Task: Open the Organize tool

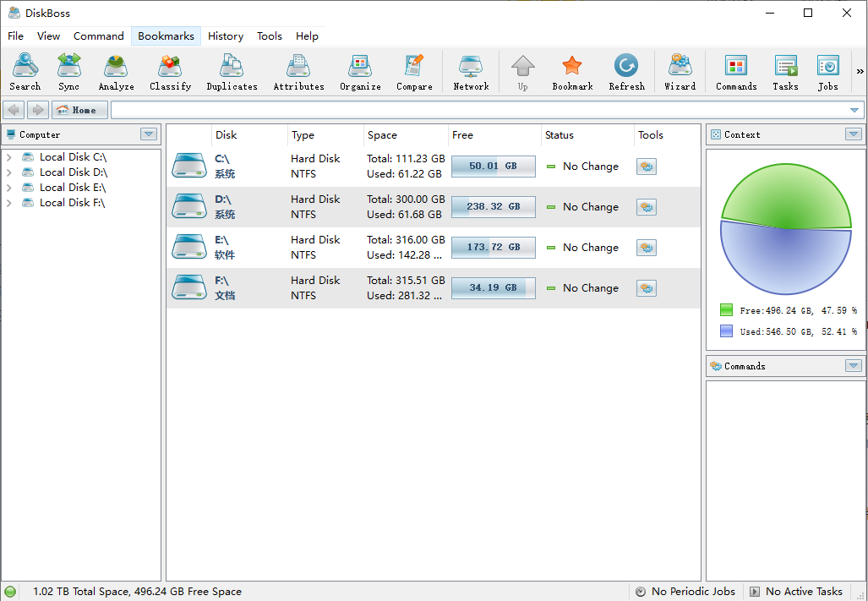Action: (x=360, y=72)
